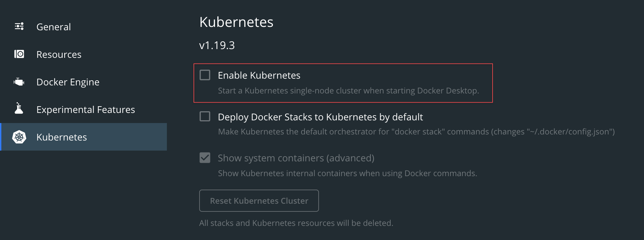Click the "Enable Kubernetes" label text
This screenshot has height=240, width=644.
259,75
